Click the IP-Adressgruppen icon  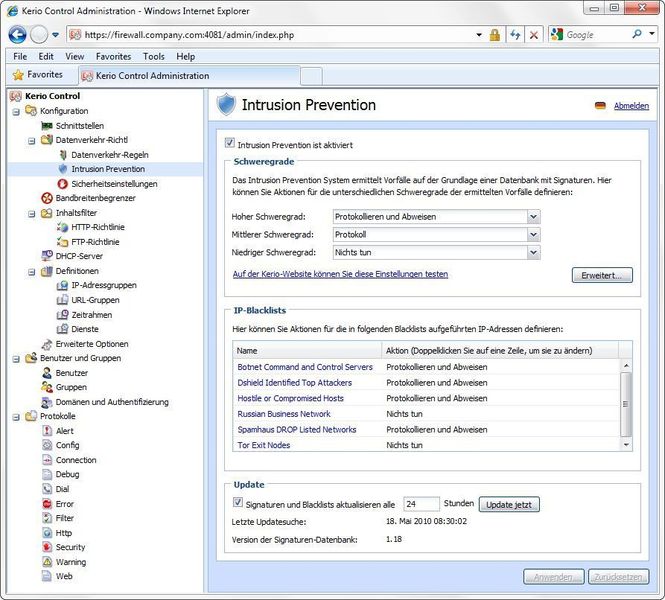point(62,285)
